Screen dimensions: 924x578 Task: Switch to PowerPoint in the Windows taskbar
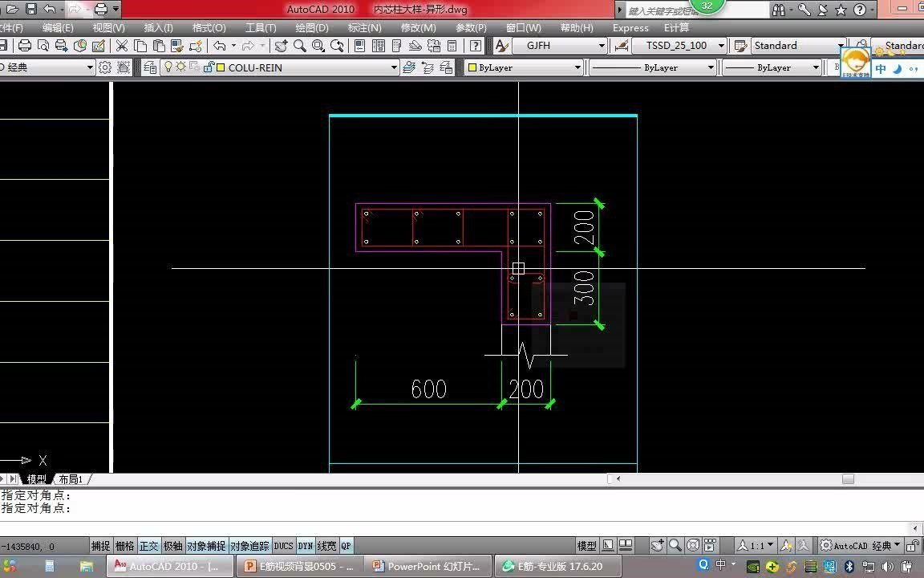pyautogui.click(x=427, y=566)
